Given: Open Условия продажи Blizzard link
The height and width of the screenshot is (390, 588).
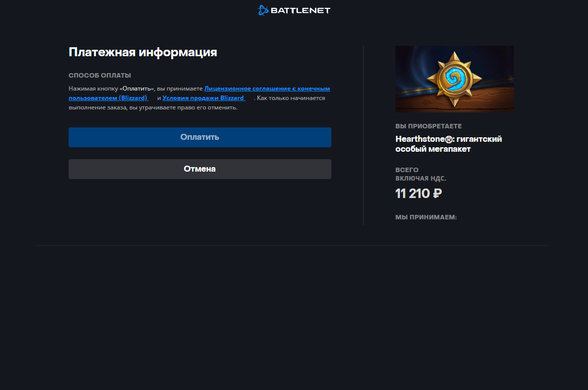Looking at the screenshot, I should [203, 98].
